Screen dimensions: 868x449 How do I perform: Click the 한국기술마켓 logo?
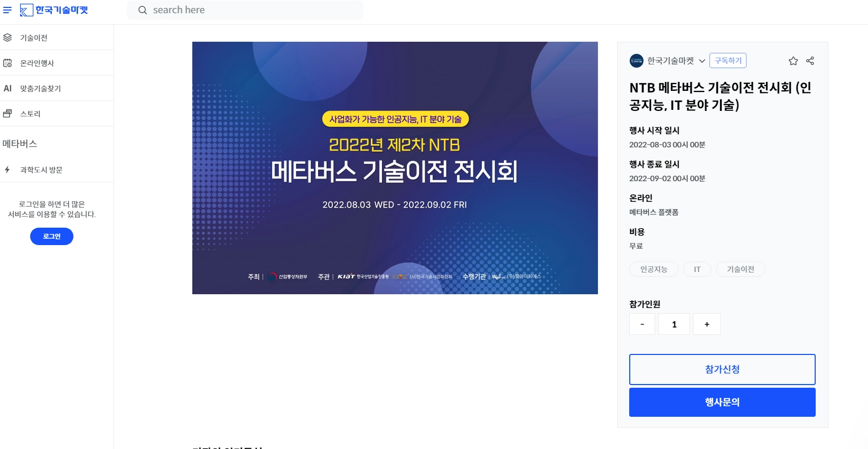coord(54,10)
